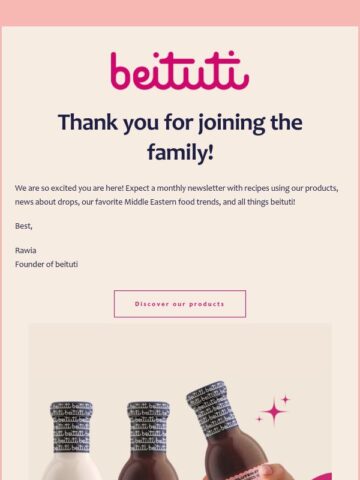Image resolution: width=360 pixels, height=480 pixels.
Task: Click the "Best," sign-off text
Action: pos(23,226)
